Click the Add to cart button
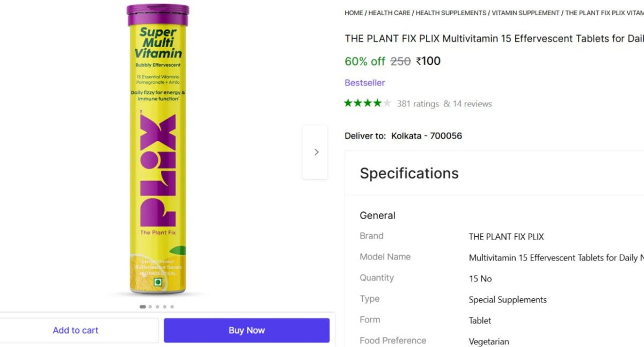Screen dimensions: 644x347 [x=75, y=330]
